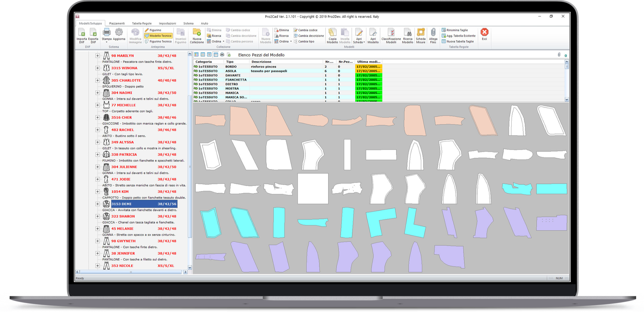This screenshot has width=644, height=314.
Task: Click the Copia Modello icon
Action: click(x=332, y=32)
